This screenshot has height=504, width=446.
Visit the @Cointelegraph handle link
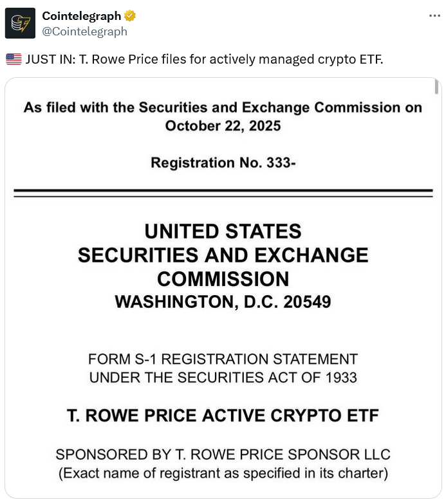point(84,31)
